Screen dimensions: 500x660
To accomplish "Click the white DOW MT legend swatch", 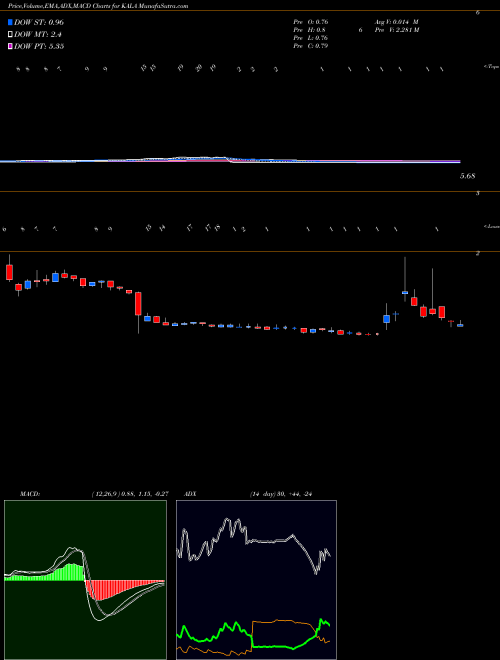I will pos(11,35).
